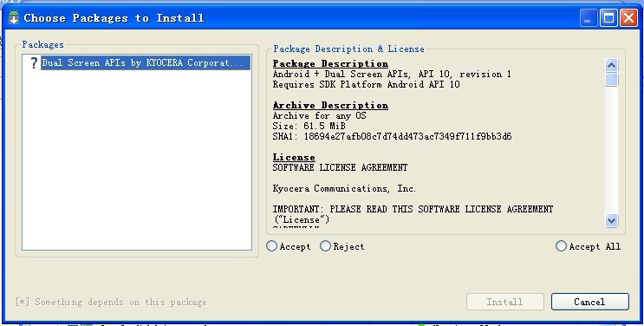Click the license scrollbar thumb
Image resolution: width=644 pixels, height=326 pixels.
(611, 80)
